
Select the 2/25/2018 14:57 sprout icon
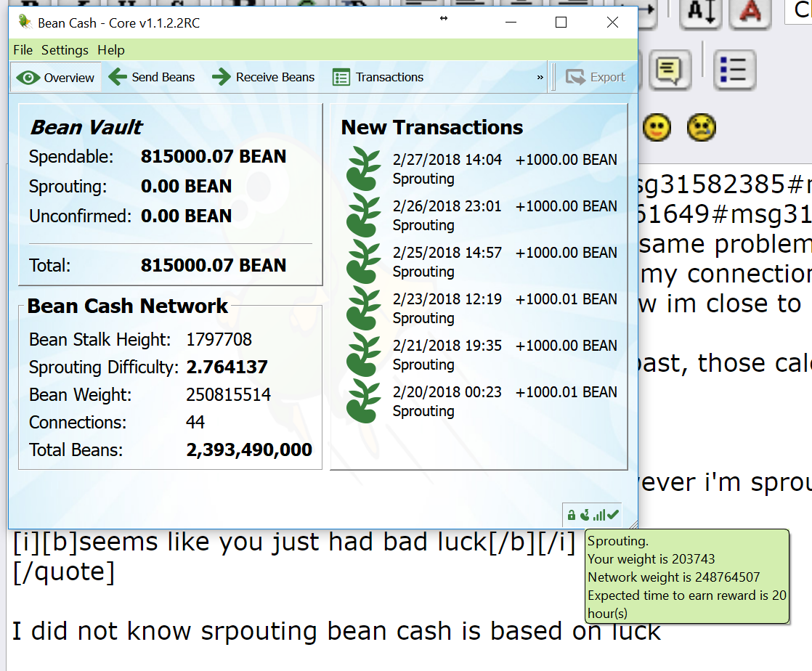tap(363, 261)
